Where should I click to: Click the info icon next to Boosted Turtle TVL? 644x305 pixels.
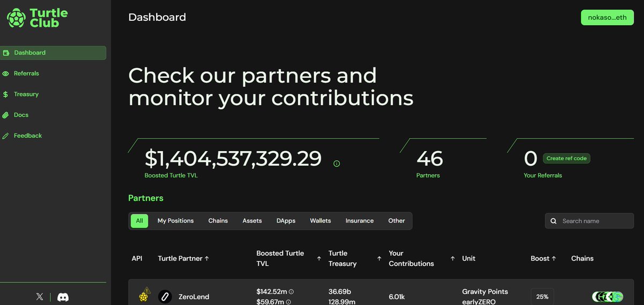(336, 163)
